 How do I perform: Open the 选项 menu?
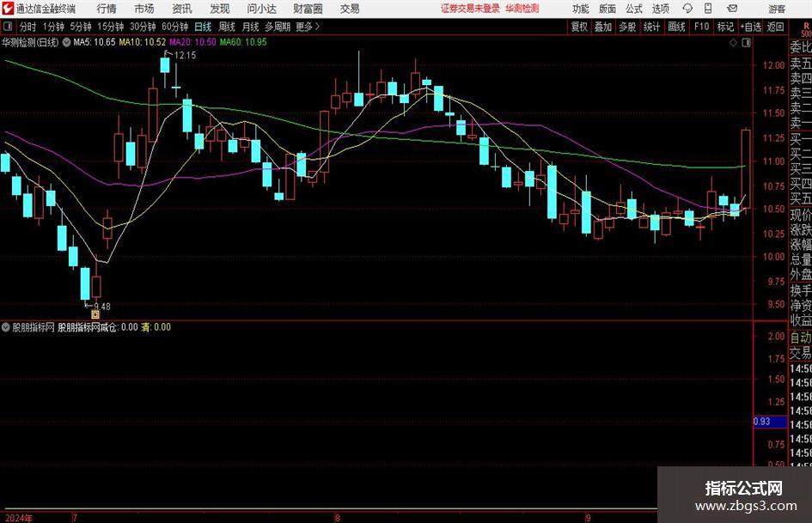click(x=660, y=9)
